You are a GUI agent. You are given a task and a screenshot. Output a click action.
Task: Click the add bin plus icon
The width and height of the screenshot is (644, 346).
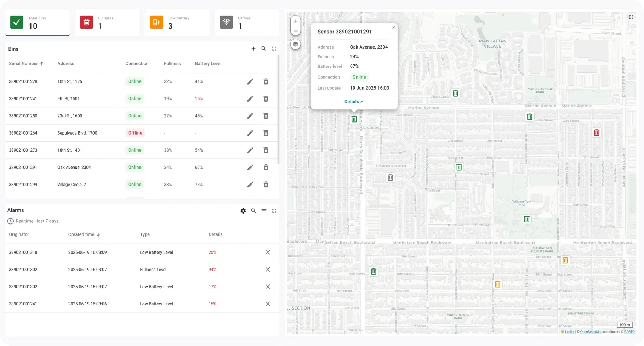click(253, 49)
